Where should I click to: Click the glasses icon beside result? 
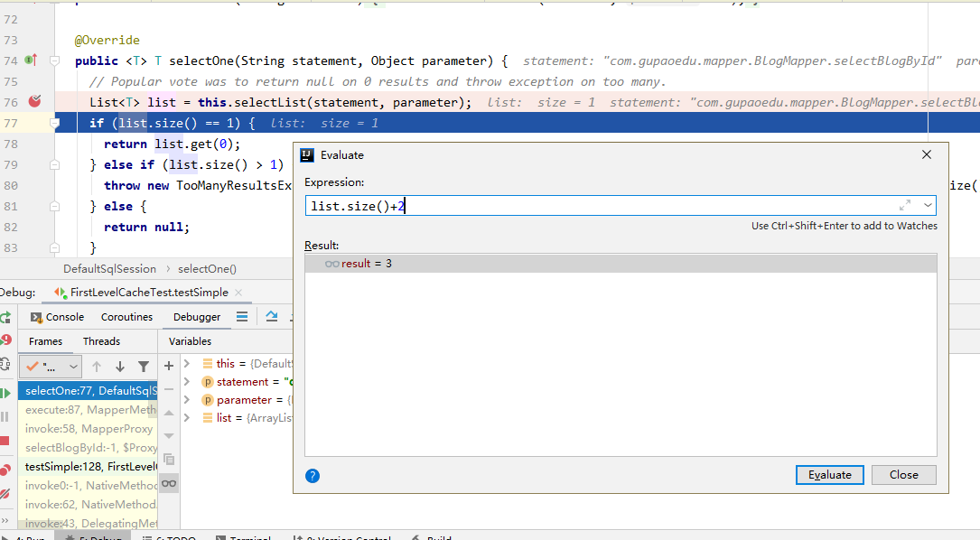pos(331,264)
